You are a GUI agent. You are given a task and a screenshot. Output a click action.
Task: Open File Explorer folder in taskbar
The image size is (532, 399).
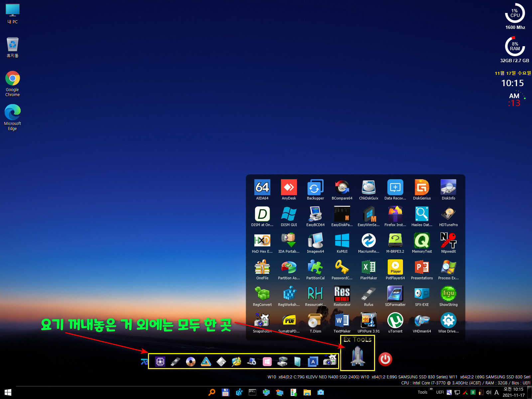[307, 392]
